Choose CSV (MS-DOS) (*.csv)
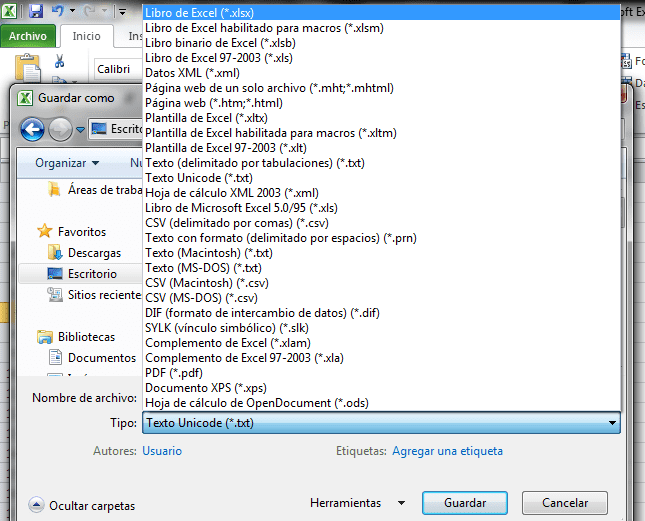Image resolution: width=645 pixels, height=521 pixels. 381,298
